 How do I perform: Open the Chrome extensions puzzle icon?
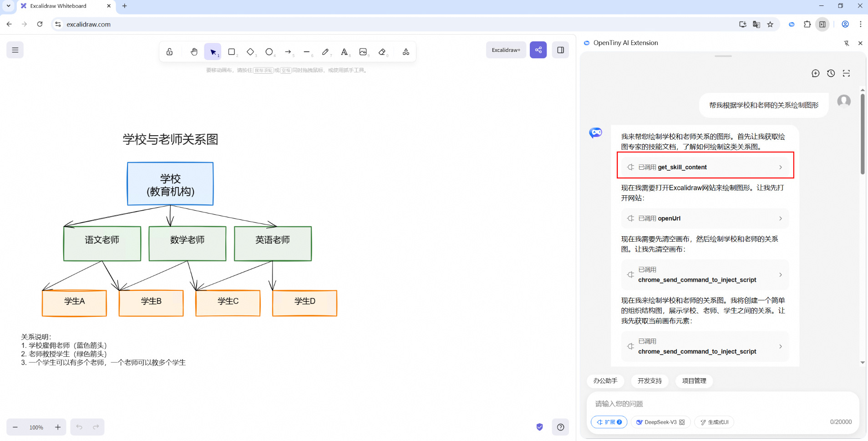(x=807, y=25)
